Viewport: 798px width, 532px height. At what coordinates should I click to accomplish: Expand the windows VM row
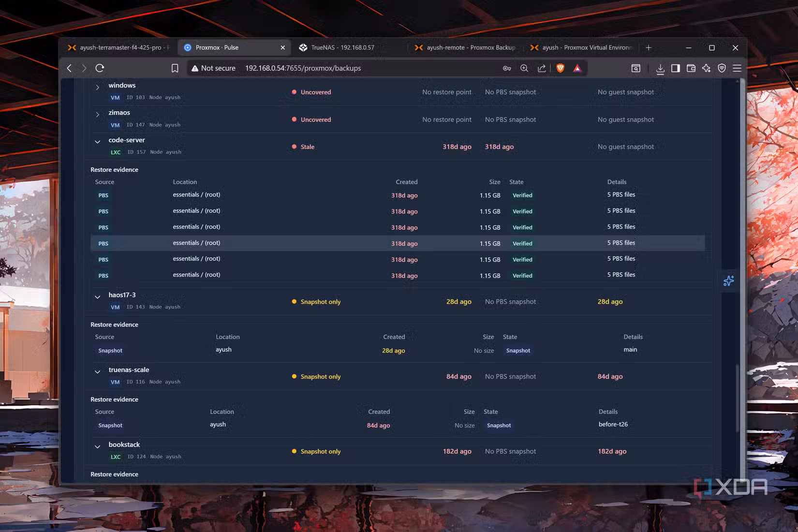click(98, 88)
